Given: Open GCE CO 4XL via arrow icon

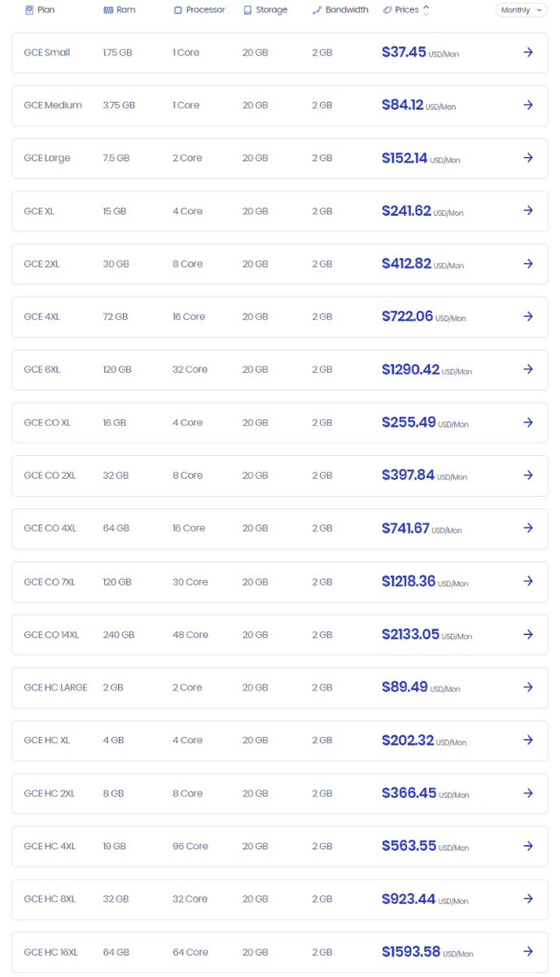Looking at the screenshot, I should click(528, 528).
